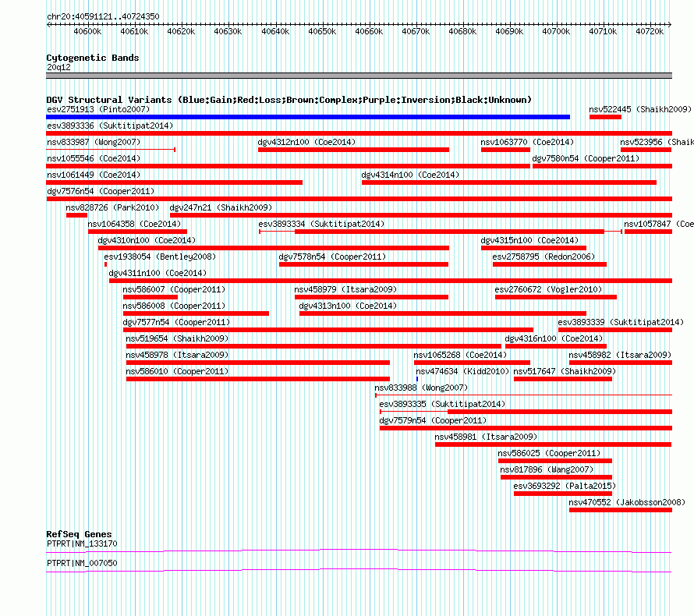Select the nsv1063770 (Coe2014) variant

click(527, 142)
